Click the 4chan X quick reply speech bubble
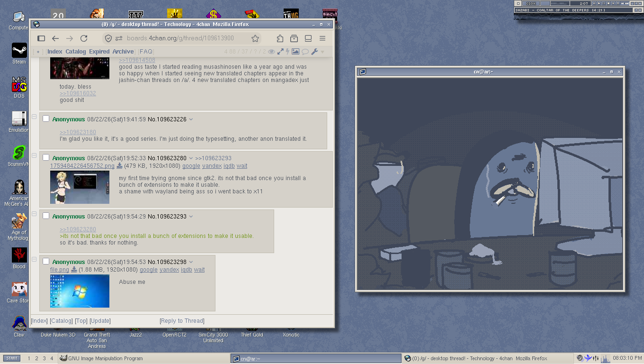 point(305,52)
